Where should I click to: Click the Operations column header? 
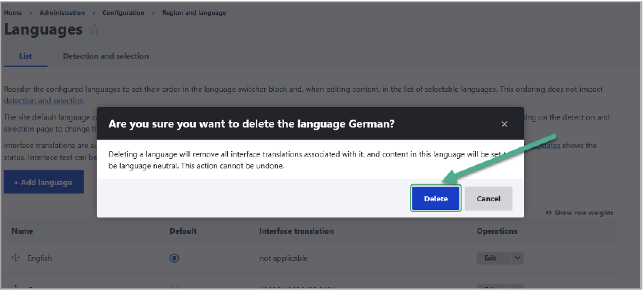click(497, 231)
